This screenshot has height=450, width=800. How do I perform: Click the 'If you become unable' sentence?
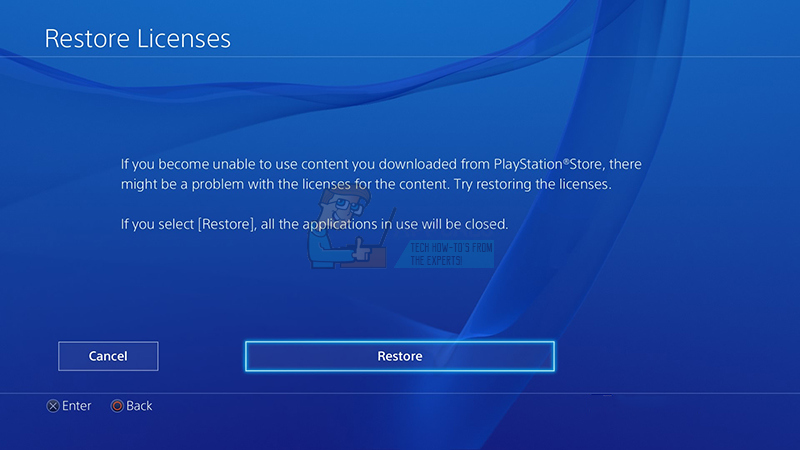point(381,164)
